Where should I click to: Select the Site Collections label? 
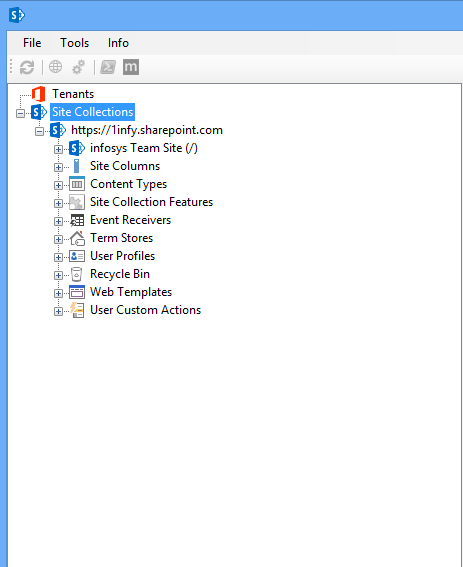pos(93,112)
